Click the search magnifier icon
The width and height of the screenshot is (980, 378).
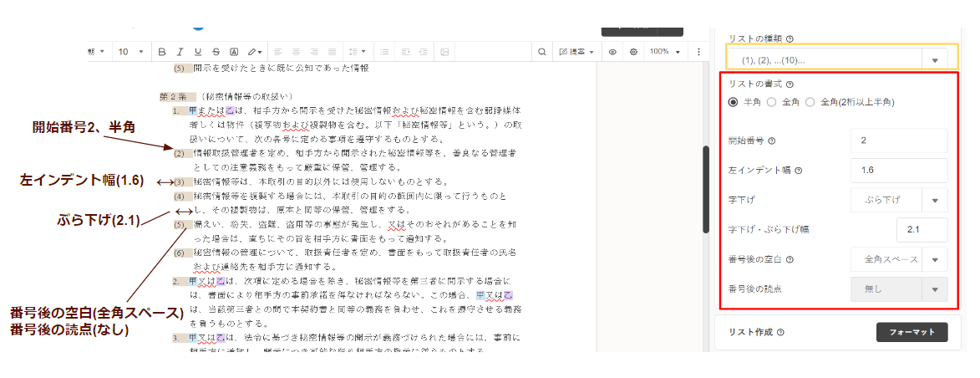542,52
